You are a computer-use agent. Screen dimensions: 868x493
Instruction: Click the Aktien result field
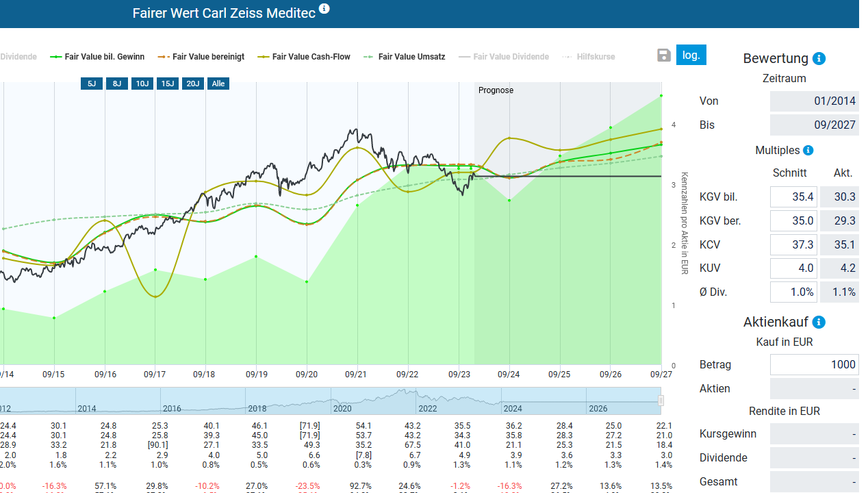point(815,389)
